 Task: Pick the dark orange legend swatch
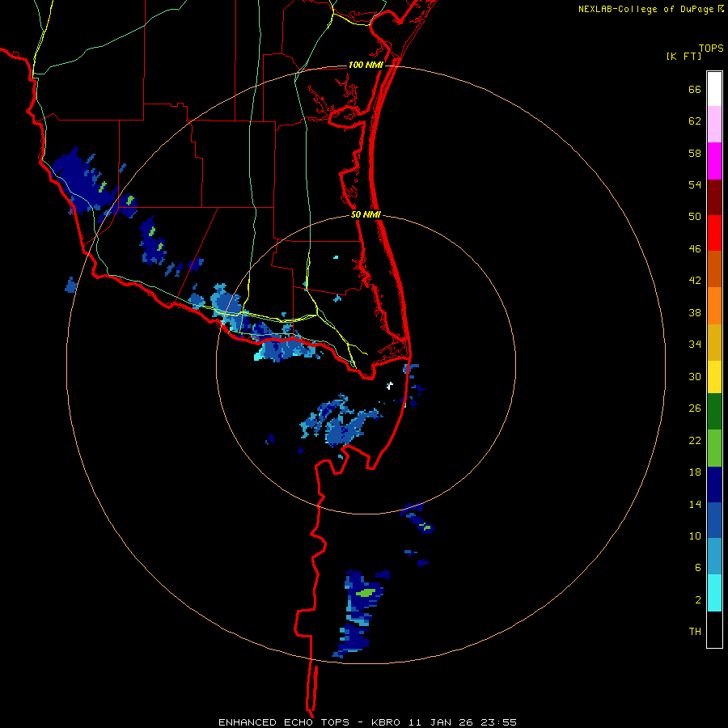click(x=714, y=269)
